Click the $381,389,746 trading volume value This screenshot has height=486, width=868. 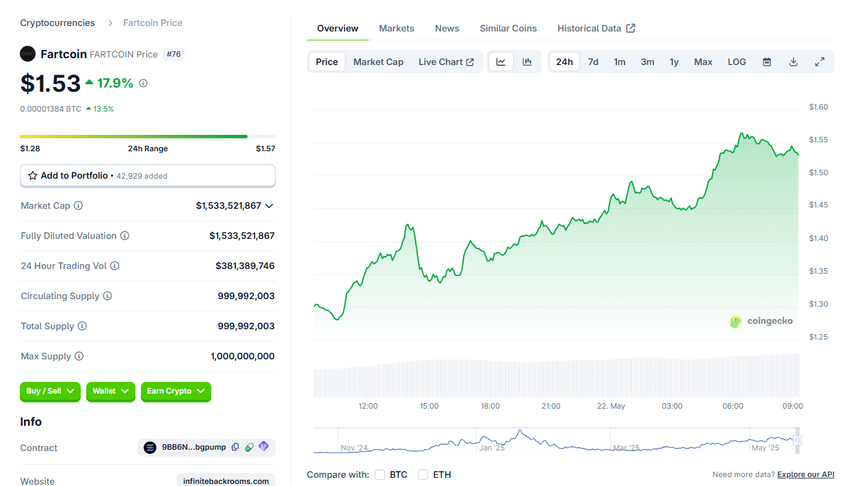[245, 266]
